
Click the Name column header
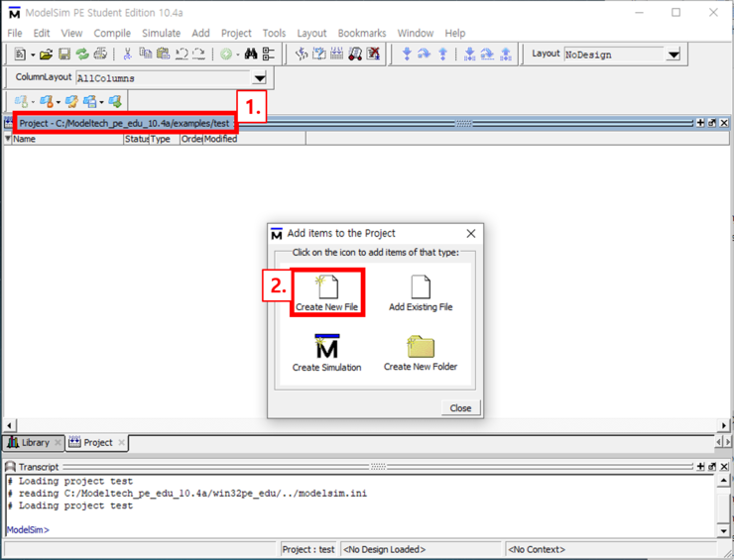pos(67,139)
